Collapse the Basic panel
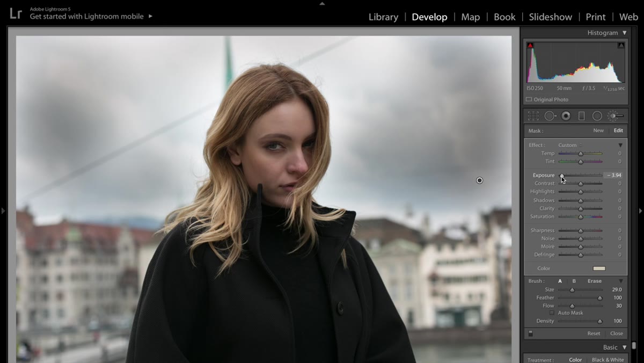 (624, 347)
